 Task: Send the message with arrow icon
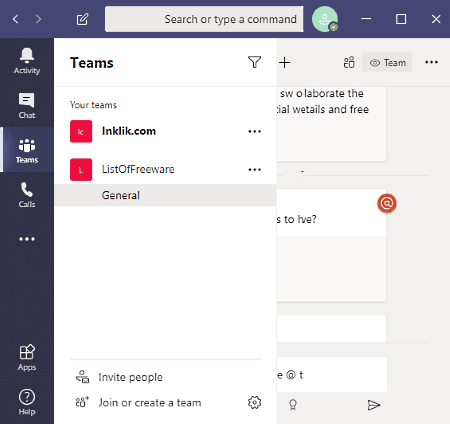click(374, 405)
